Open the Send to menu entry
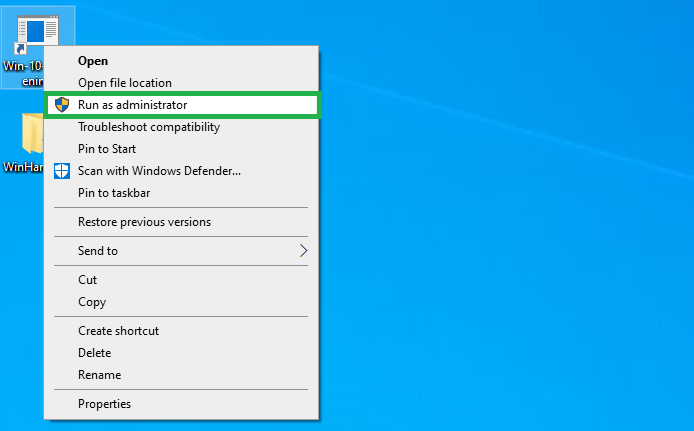 [x=181, y=251]
